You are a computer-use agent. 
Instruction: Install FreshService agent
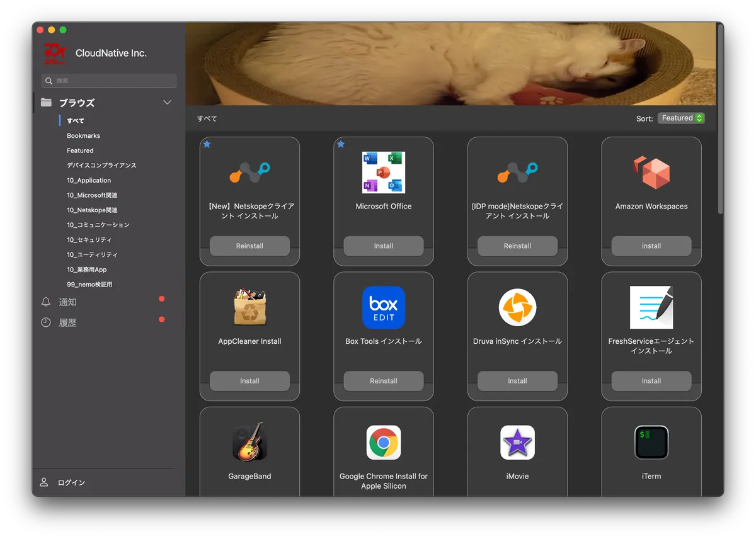coord(651,381)
